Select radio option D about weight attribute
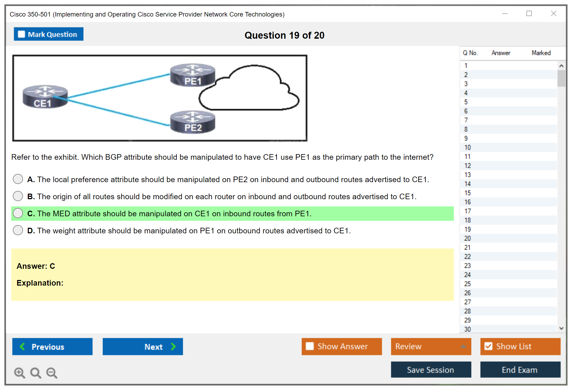Screen dimensions: 574x392 pos(18,230)
